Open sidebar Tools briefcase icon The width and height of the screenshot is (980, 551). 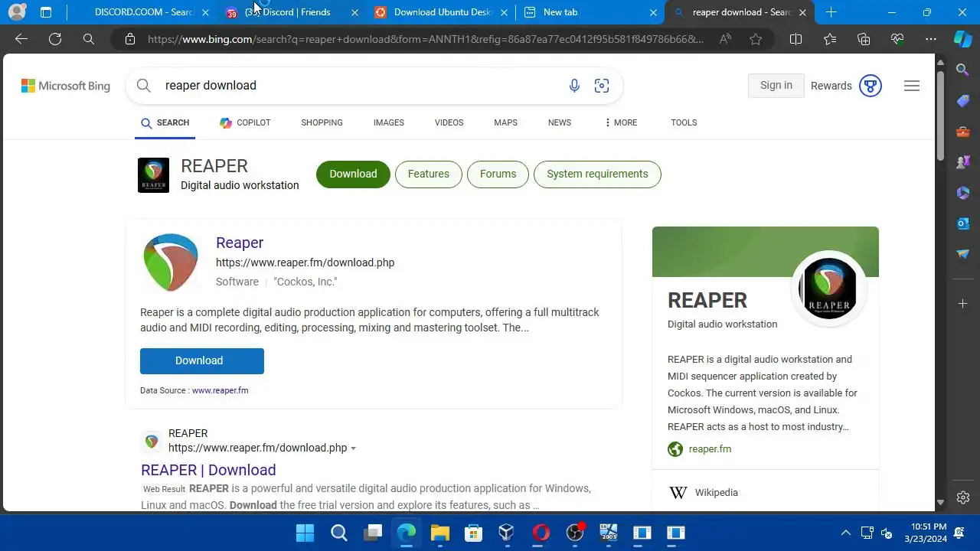pos(963,131)
